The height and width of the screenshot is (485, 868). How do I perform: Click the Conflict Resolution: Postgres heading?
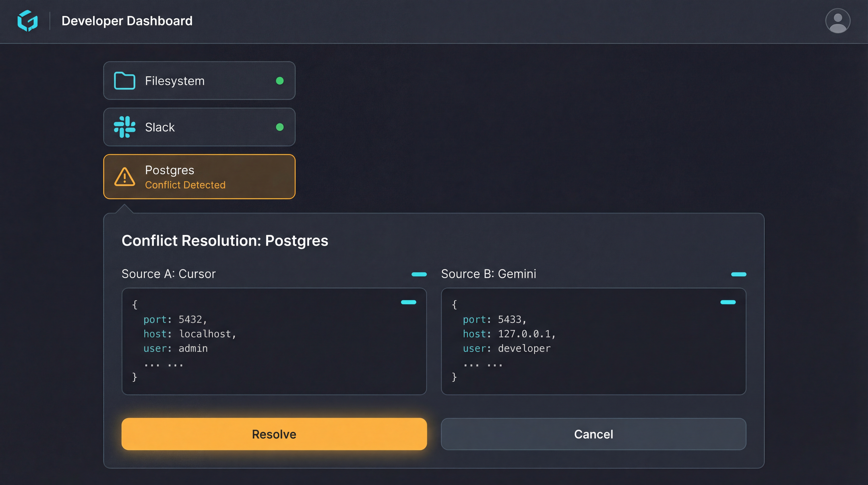point(225,241)
